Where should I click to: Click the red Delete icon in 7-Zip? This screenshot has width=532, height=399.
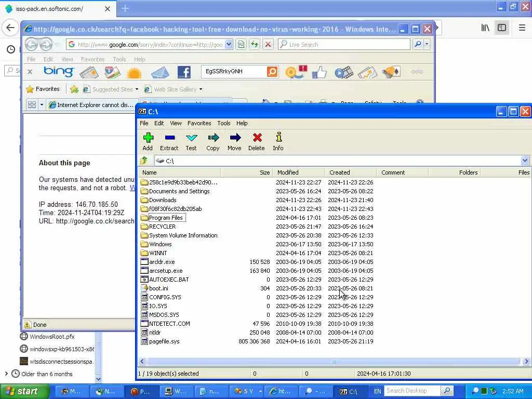click(x=257, y=141)
